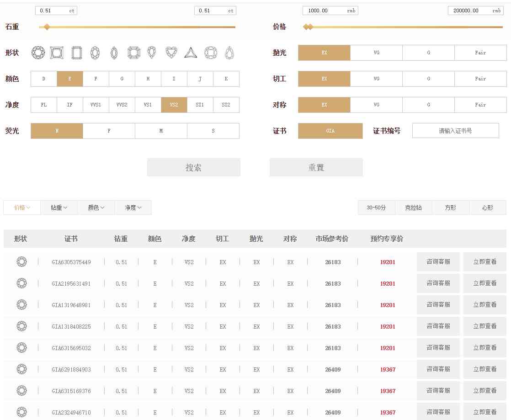Click the 搜索 search button
Viewport: 511px width, 420px height.
click(x=193, y=167)
